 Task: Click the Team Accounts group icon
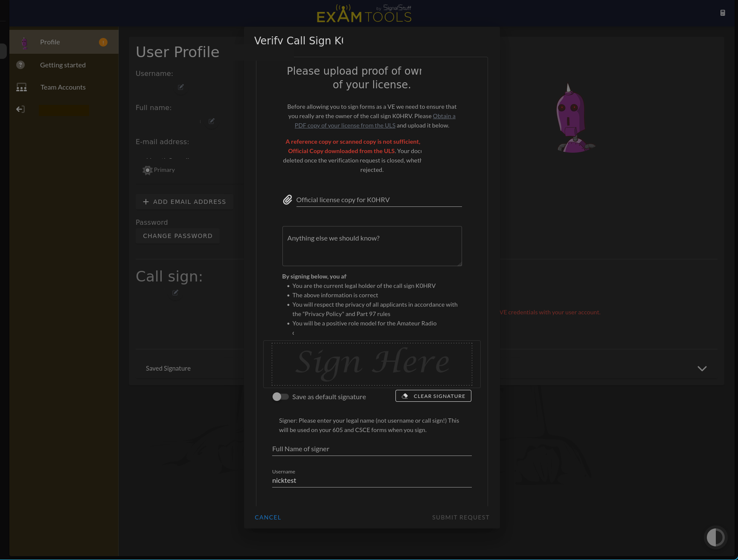click(x=21, y=87)
